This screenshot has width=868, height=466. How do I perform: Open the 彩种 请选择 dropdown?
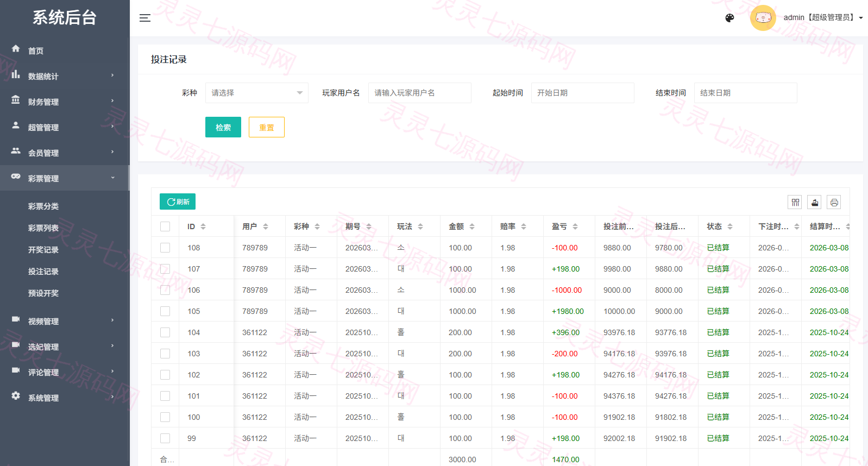click(x=257, y=93)
